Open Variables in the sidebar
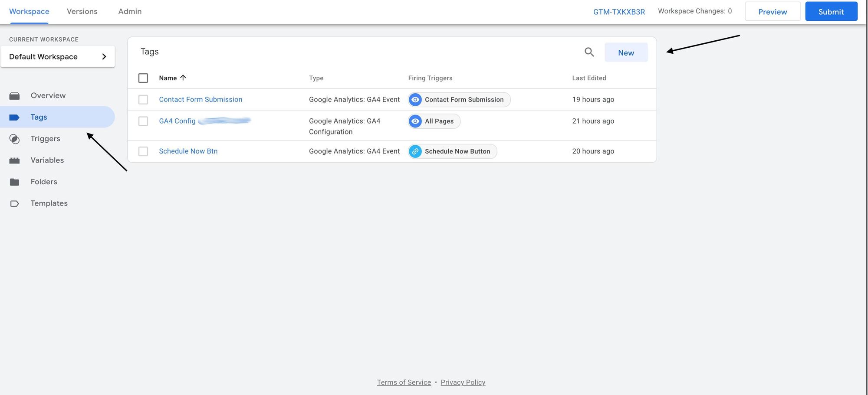The image size is (868, 395). (47, 160)
